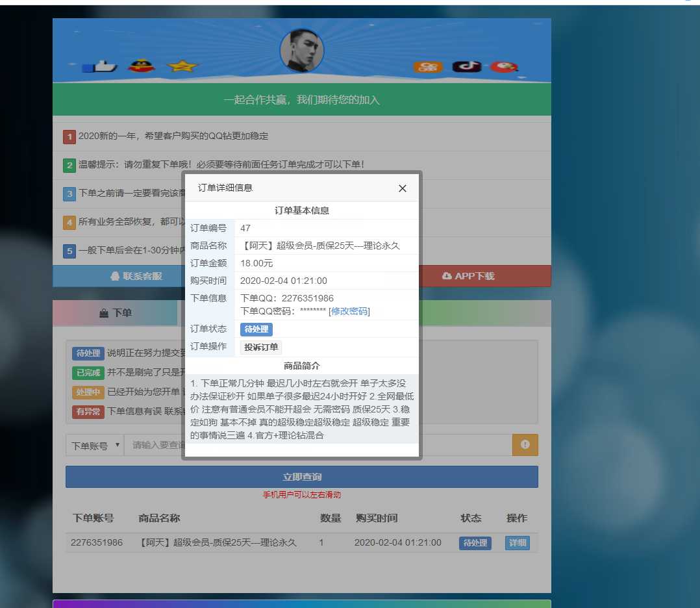Viewport: 700px width, 608px height.
Task: Open the 下单账号 dropdown
Action: [x=95, y=446]
